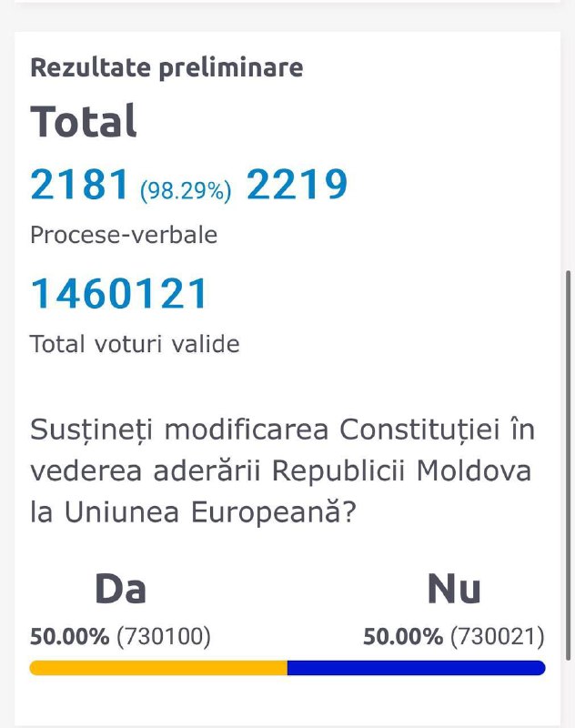The height and width of the screenshot is (728, 575).
Task: Click the "Da" option label
Action: tap(120, 590)
